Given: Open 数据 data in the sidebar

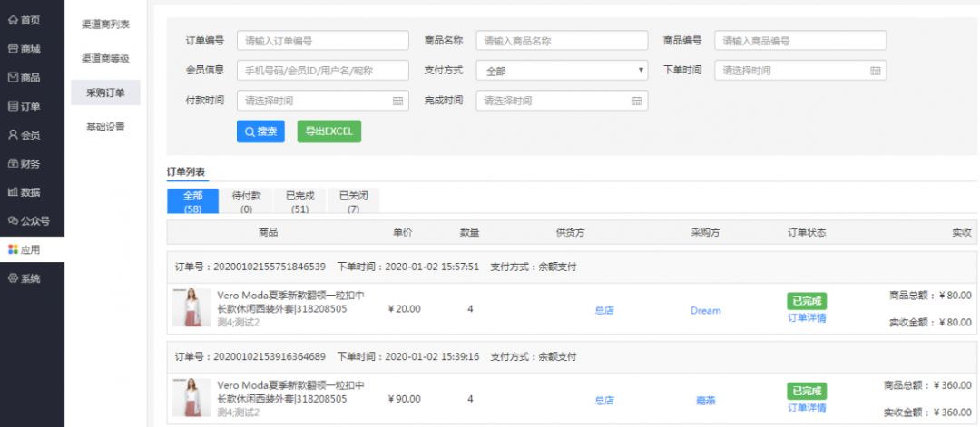Looking at the screenshot, I should 25,192.
